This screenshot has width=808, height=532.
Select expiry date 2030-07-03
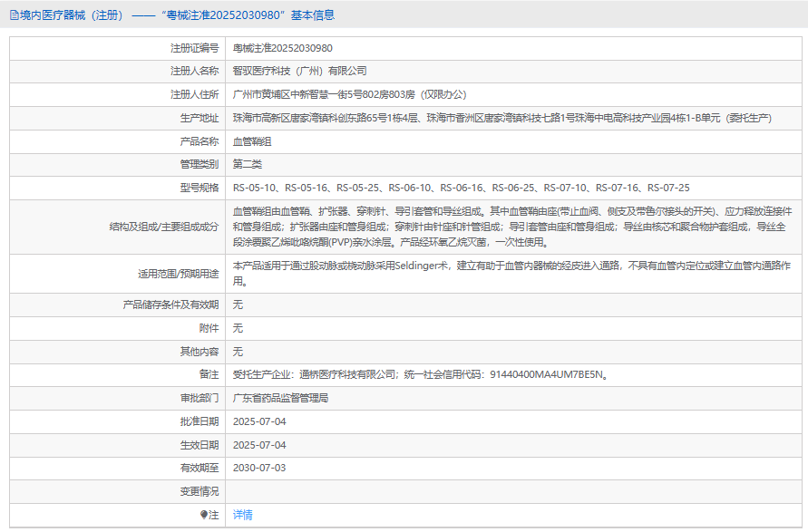(x=259, y=469)
